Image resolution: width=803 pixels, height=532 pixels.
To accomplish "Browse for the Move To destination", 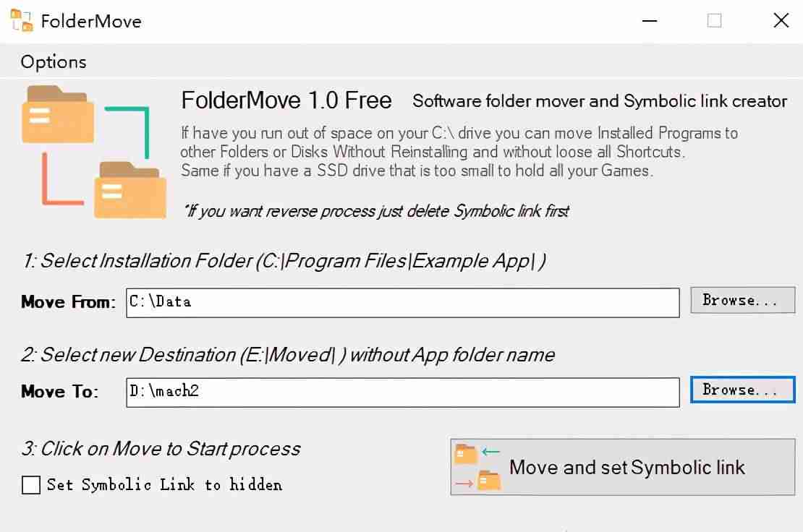I will (x=742, y=390).
